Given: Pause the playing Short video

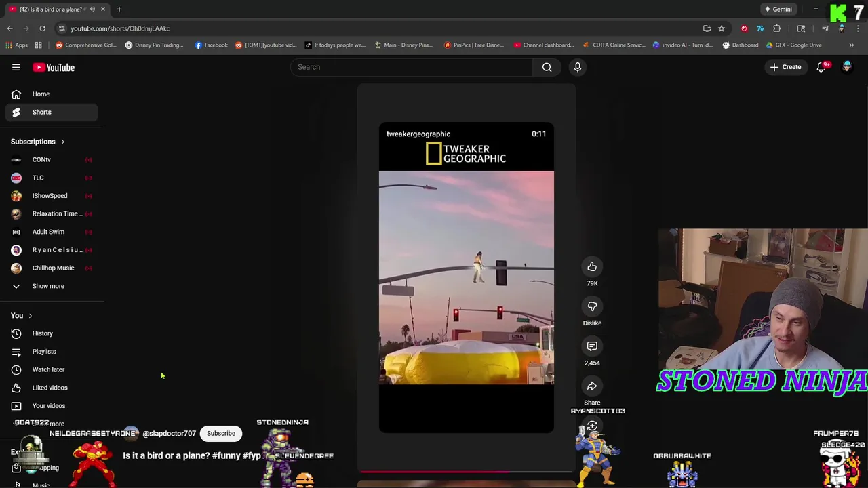Looking at the screenshot, I should [x=467, y=278].
